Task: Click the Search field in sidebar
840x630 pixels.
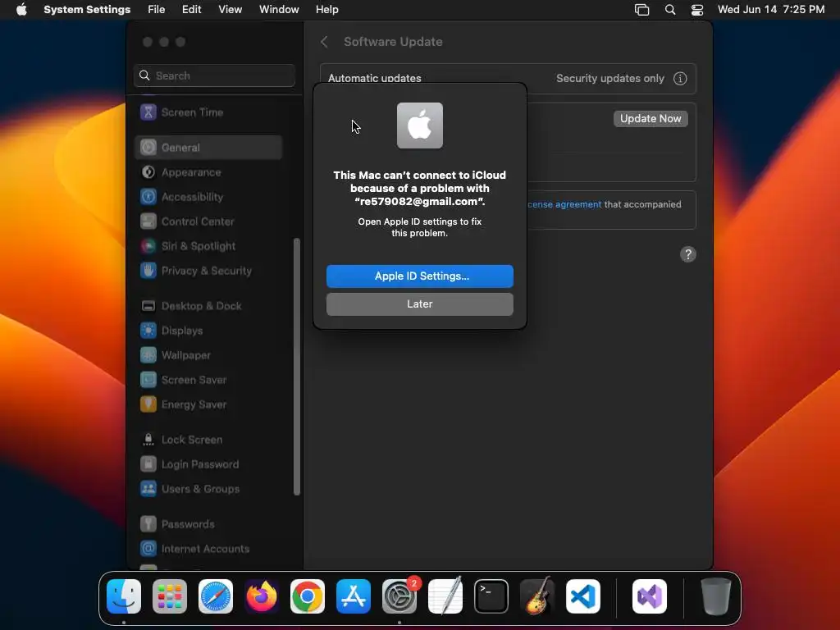Action: [214, 75]
